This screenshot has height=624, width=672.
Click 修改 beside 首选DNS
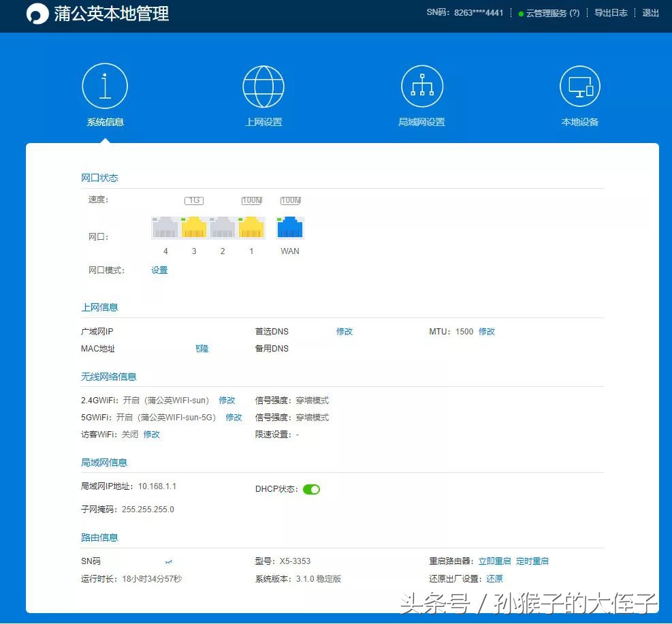click(x=345, y=331)
